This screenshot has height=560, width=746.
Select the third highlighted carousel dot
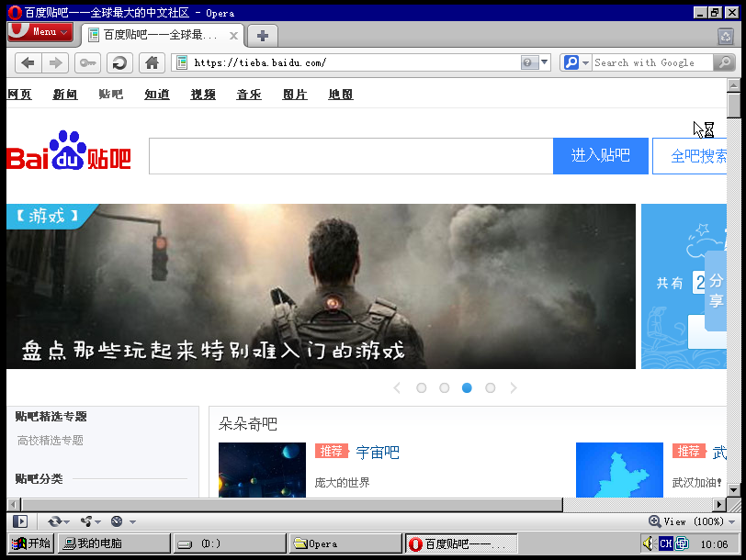tap(468, 388)
